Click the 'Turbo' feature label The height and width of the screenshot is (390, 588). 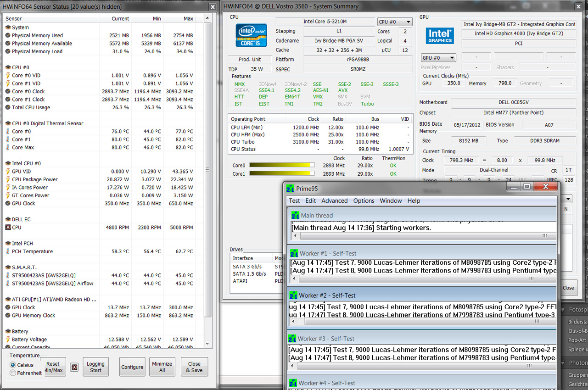[367, 104]
